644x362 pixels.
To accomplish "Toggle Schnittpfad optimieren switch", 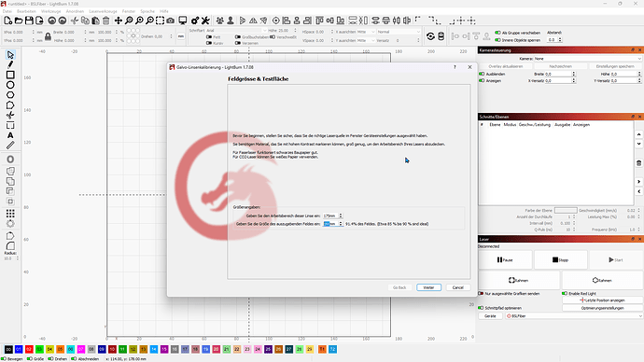I will [x=481, y=307].
